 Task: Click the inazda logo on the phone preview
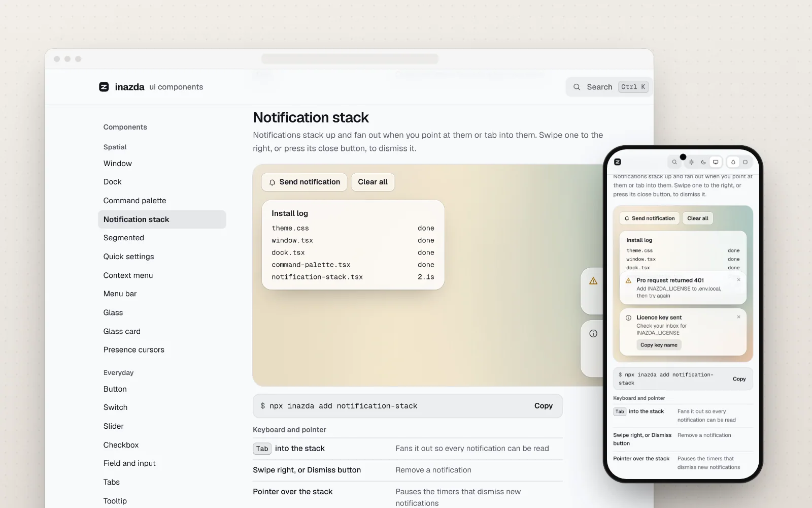pyautogui.click(x=618, y=162)
